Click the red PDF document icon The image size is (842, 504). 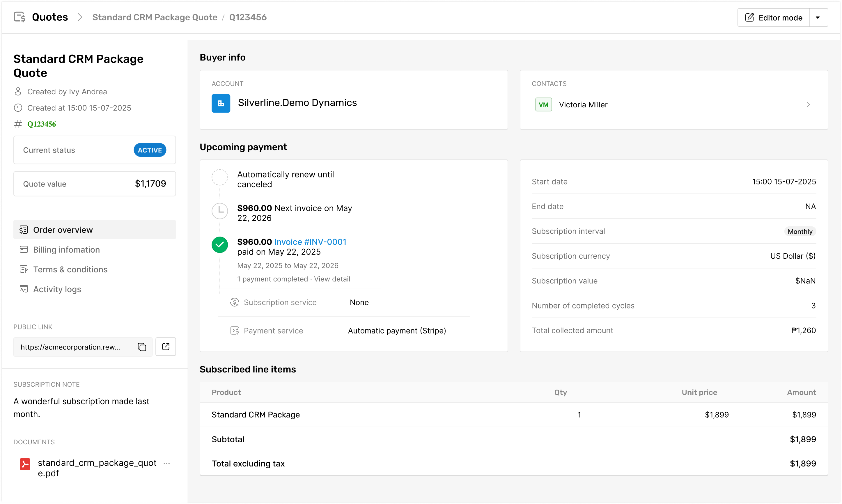(x=25, y=464)
